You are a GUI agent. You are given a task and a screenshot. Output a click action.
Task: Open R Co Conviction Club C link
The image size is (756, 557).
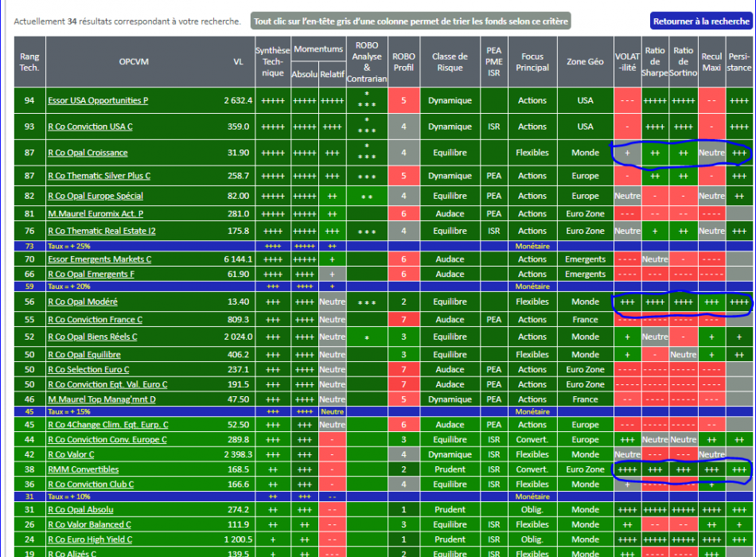coord(91,484)
